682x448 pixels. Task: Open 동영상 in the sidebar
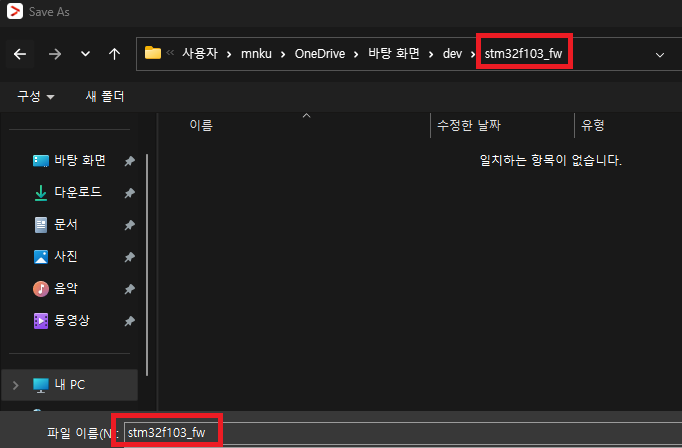click(72, 321)
